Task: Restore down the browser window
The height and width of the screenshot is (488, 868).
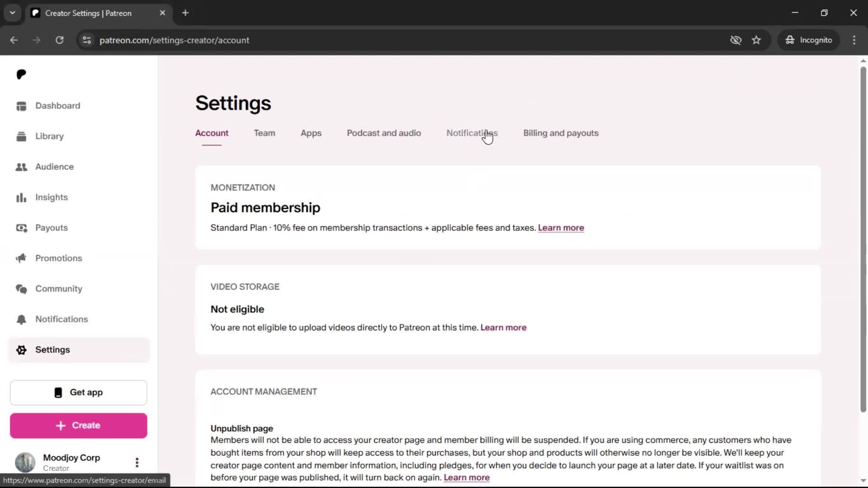Action: (x=824, y=13)
